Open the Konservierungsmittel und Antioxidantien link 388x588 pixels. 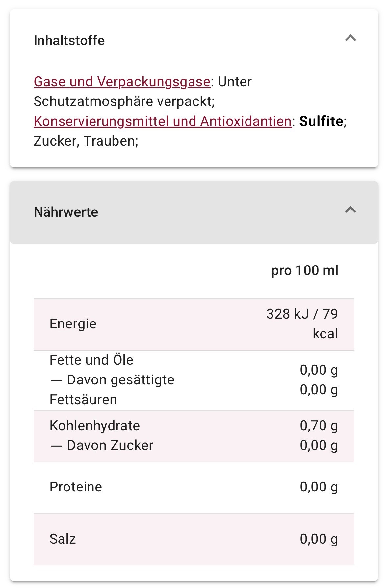point(163,121)
